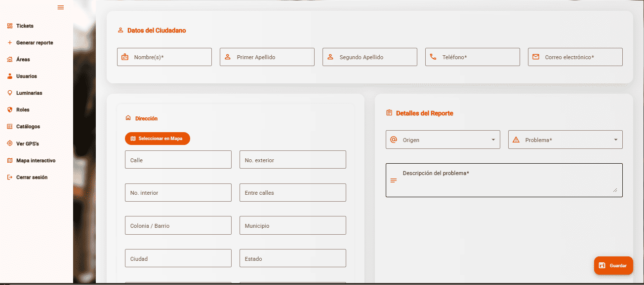This screenshot has width=644, height=285.
Task: Expand the Problema dropdown list
Action: (565, 140)
